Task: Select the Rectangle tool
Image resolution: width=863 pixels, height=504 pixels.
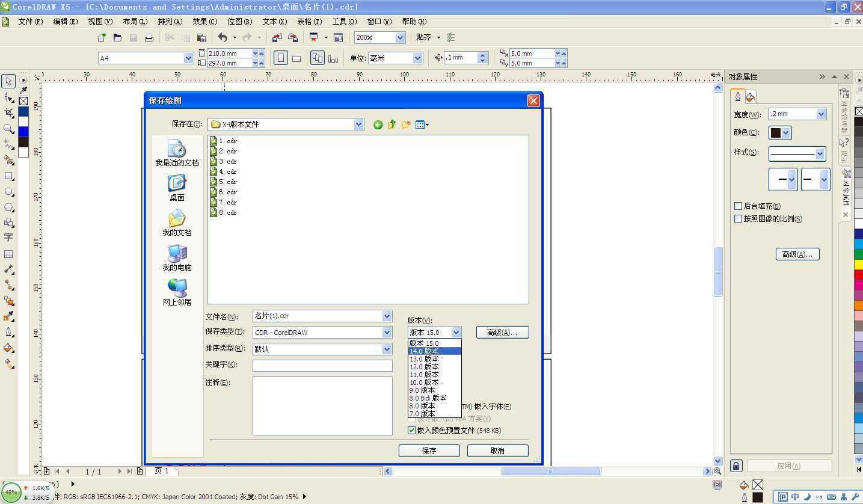Action: click(x=8, y=176)
